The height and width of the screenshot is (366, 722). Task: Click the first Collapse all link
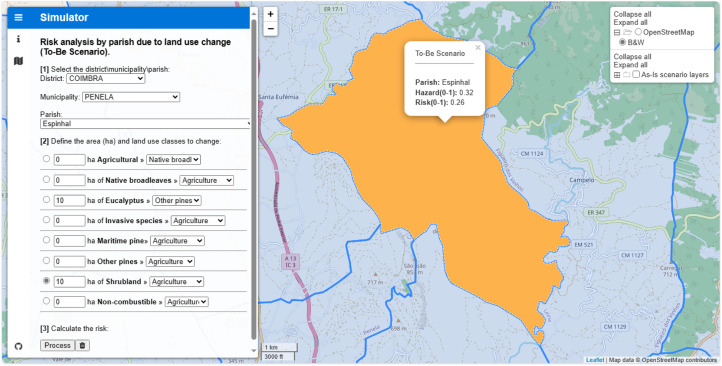632,14
